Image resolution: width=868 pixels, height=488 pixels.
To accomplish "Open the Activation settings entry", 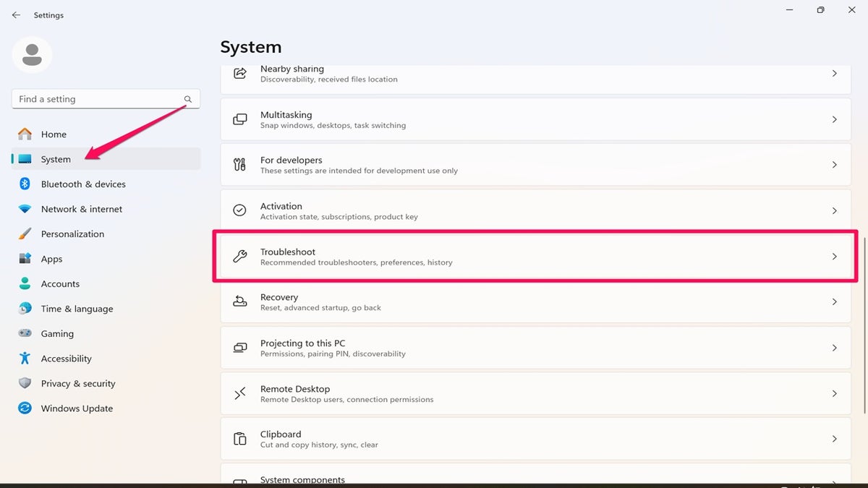I will [535, 210].
